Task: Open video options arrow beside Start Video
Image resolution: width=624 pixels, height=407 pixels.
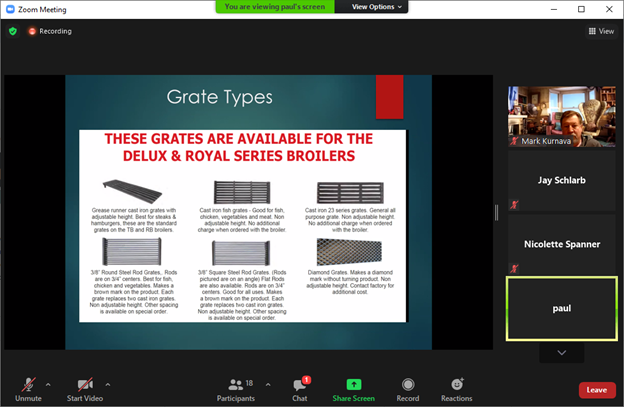Action: click(x=108, y=385)
